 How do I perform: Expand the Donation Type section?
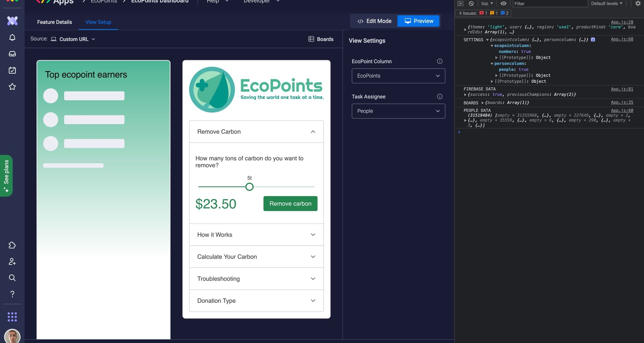(x=257, y=301)
